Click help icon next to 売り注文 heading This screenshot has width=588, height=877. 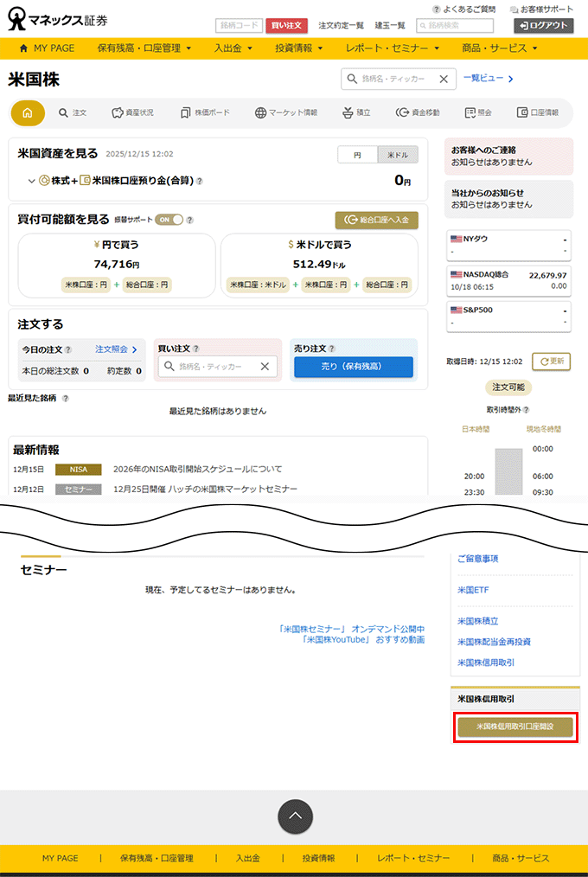pos(332,349)
